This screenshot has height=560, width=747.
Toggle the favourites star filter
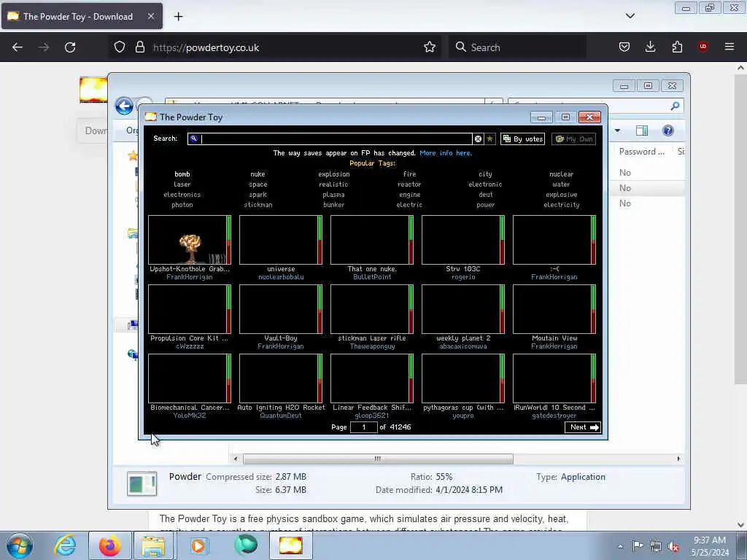(489, 139)
